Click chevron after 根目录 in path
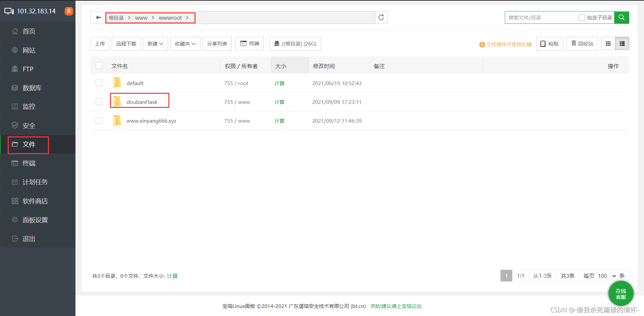 (x=129, y=17)
